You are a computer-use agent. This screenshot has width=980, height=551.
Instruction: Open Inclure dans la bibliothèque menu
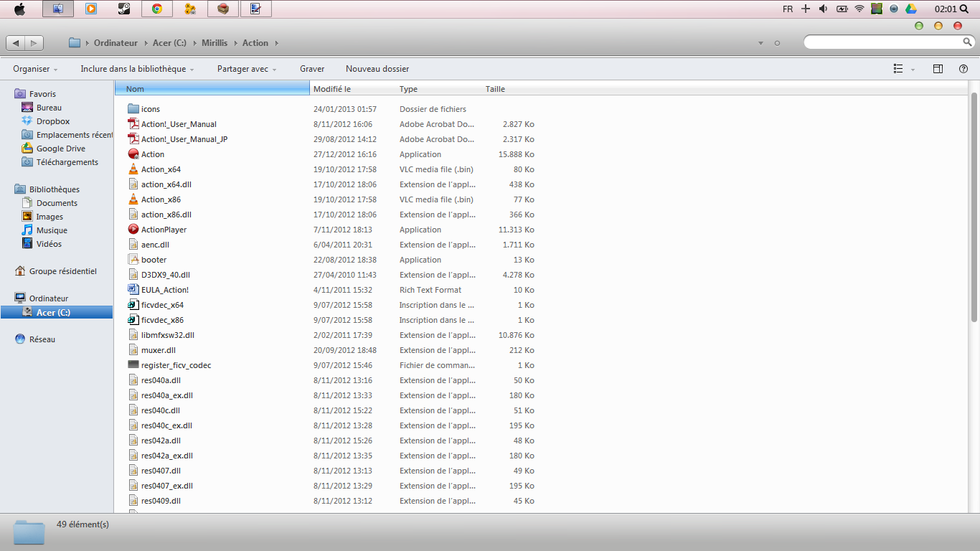pos(138,69)
